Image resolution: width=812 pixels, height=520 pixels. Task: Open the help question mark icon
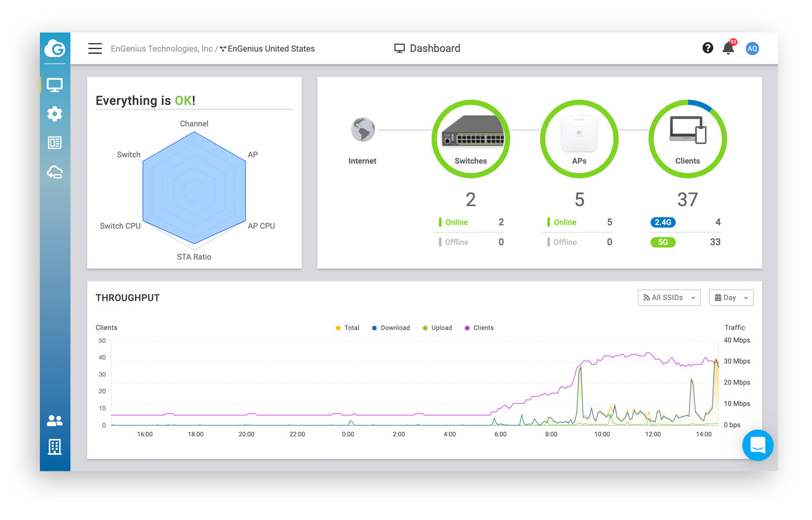pyautogui.click(x=707, y=48)
